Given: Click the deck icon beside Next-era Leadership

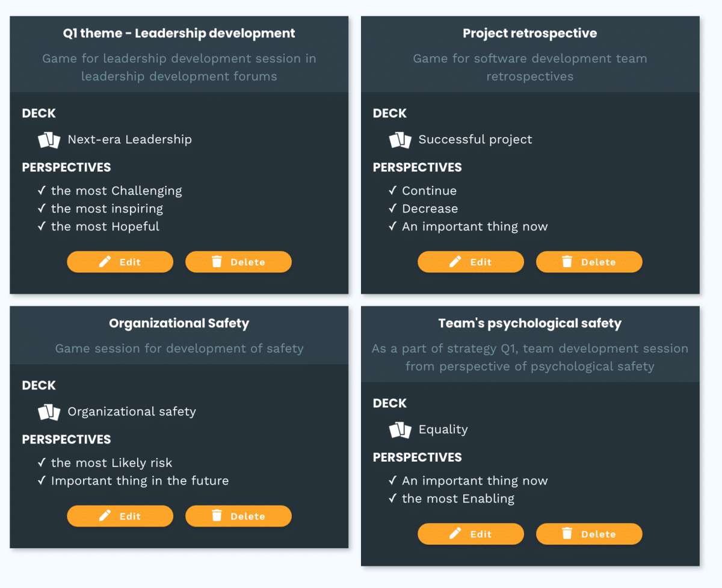Looking at the screenshot, I should click(49, 140).
